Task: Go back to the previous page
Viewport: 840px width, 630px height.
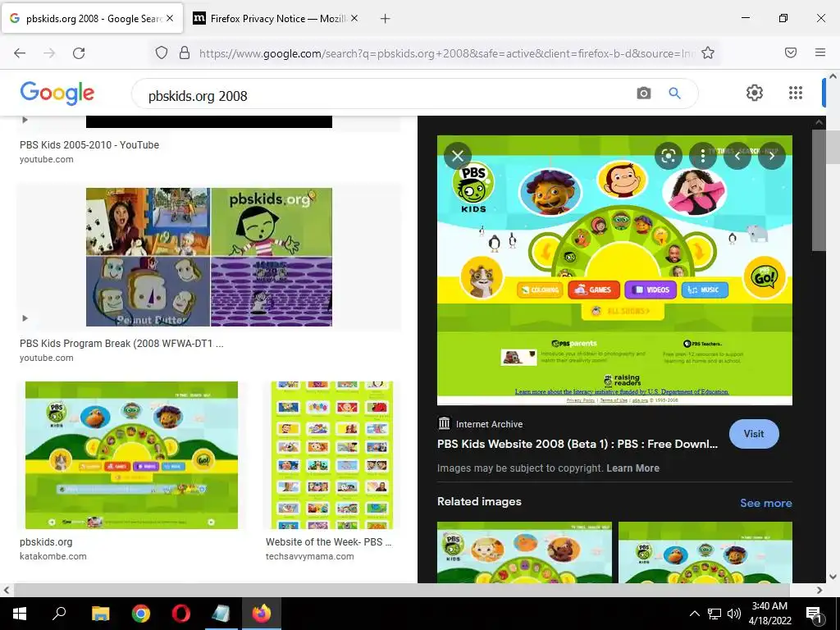Action: point(20,53)
